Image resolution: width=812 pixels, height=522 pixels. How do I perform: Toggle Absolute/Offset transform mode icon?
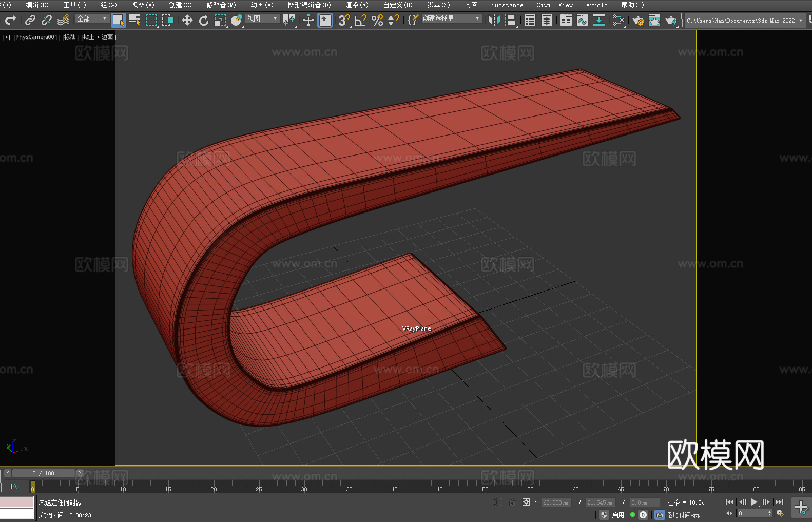[x=526, y=502]
